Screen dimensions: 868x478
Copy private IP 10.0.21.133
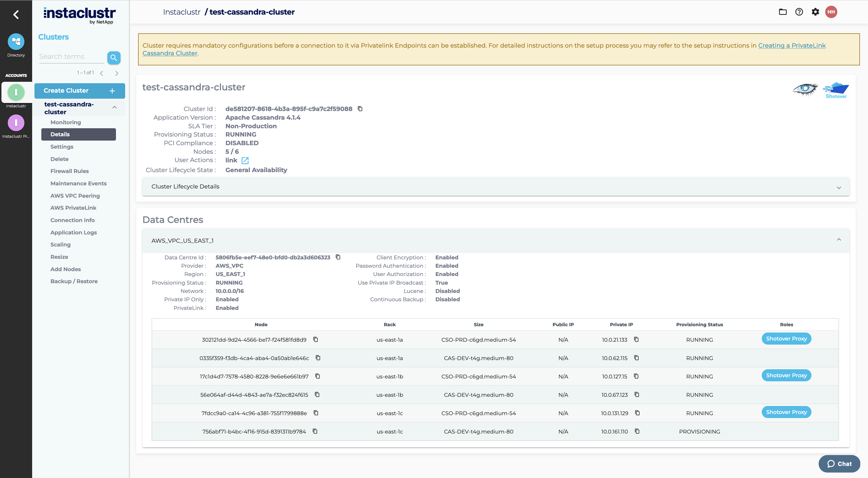click(x=636, y=339)
